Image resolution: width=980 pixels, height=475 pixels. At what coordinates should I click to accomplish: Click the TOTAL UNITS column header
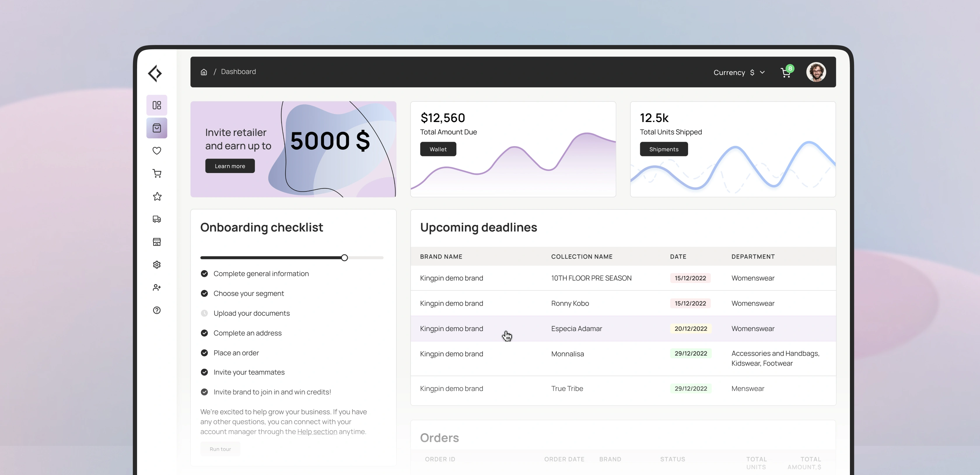click(x=756, y=463)
